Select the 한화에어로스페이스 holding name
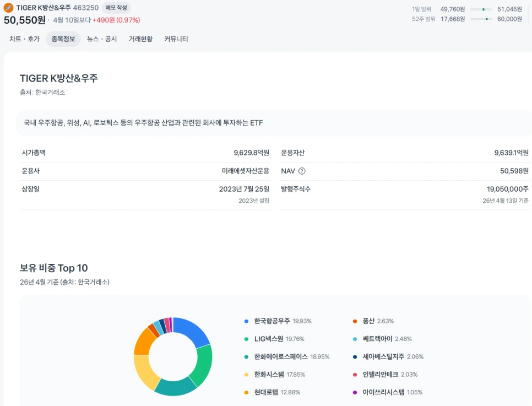This screenshot has height=406, width=532. click(280, 356)
